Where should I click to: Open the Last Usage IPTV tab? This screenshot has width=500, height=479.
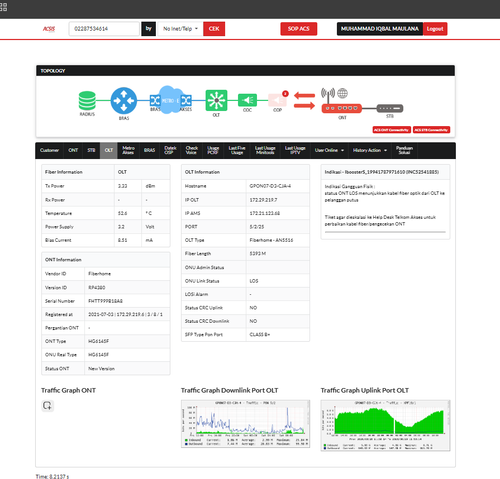pyautogui.click(x=295, y=150)
